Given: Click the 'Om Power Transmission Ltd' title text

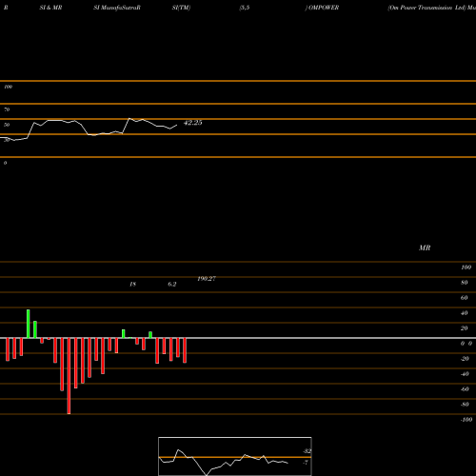Looking at the screenshot, I should pyautogui.click(x=426, y=8).
